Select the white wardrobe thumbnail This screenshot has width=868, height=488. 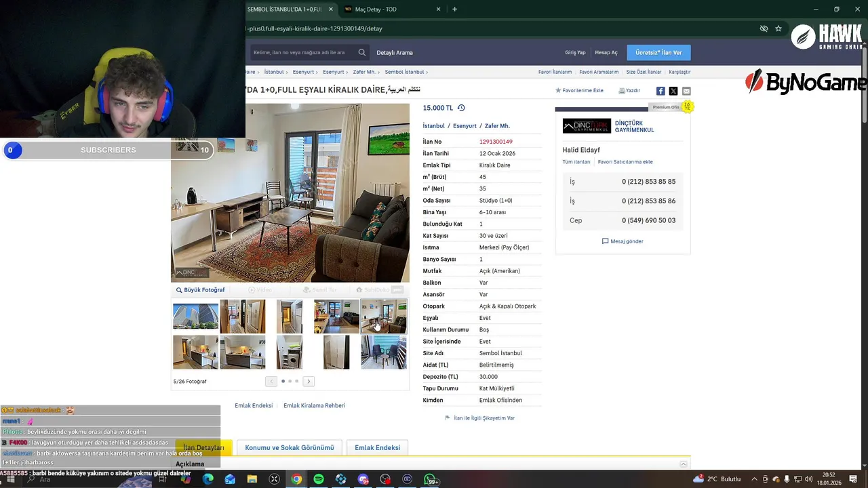336,352
